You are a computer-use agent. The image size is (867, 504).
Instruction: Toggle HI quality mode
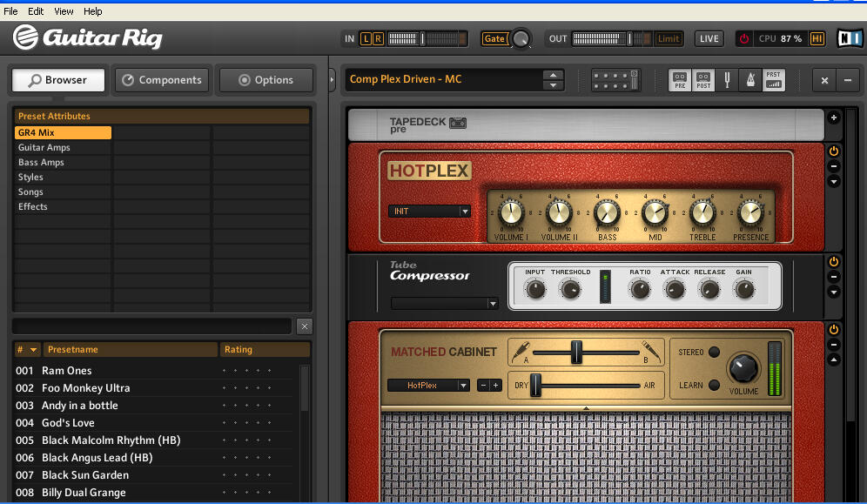click(817, 38)
